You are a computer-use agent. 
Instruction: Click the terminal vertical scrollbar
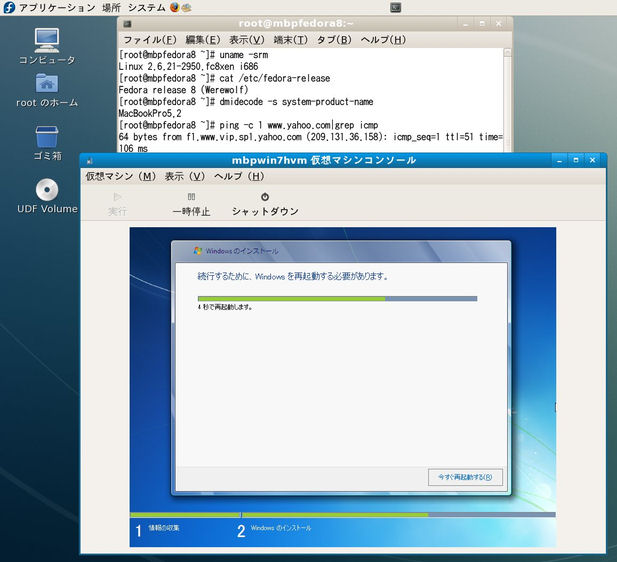coord(507,100)
